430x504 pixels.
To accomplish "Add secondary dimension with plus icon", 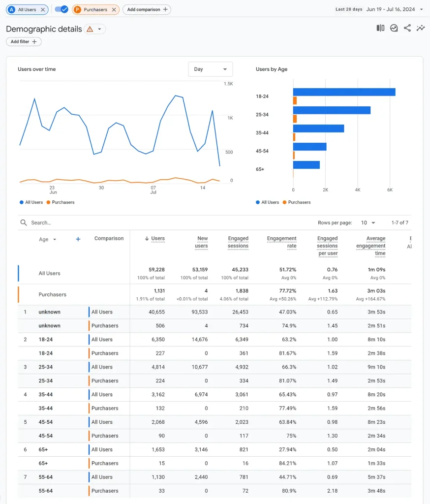I will pos(78,239).
